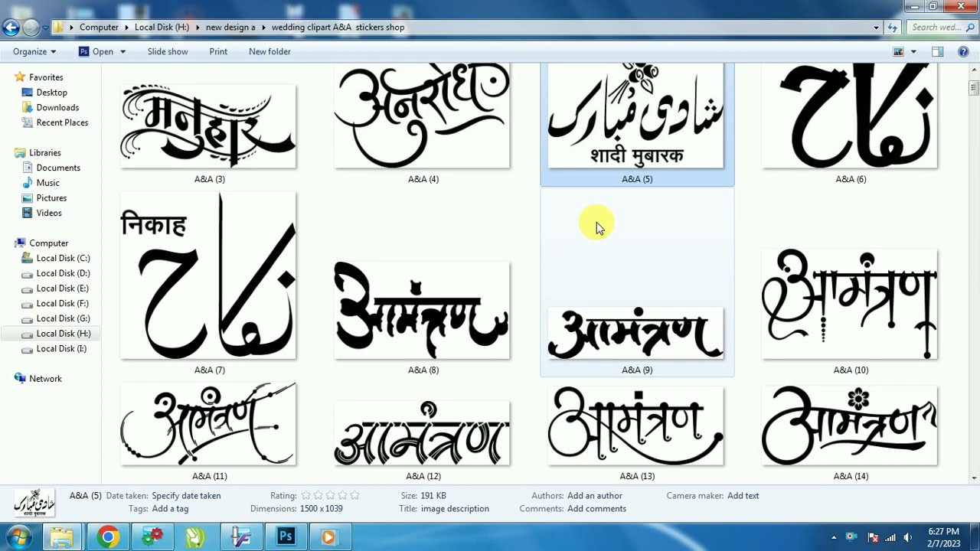Select Computer in address breadcrumb

pyautogui.click(x=99, y=28)
